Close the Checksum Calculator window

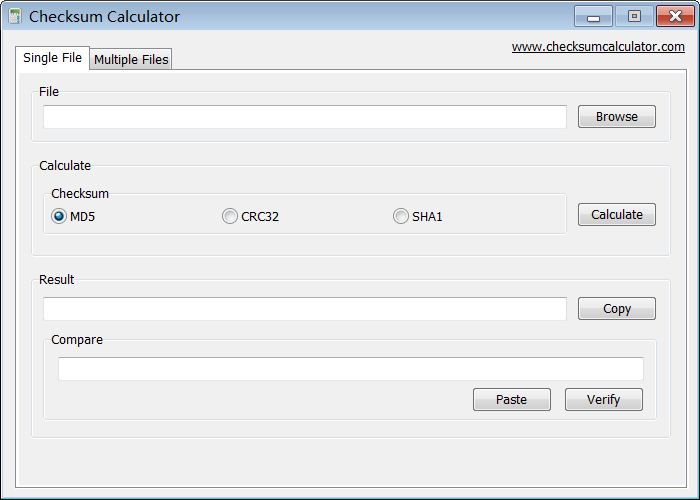pyautogui.click(x=675, y=17)
